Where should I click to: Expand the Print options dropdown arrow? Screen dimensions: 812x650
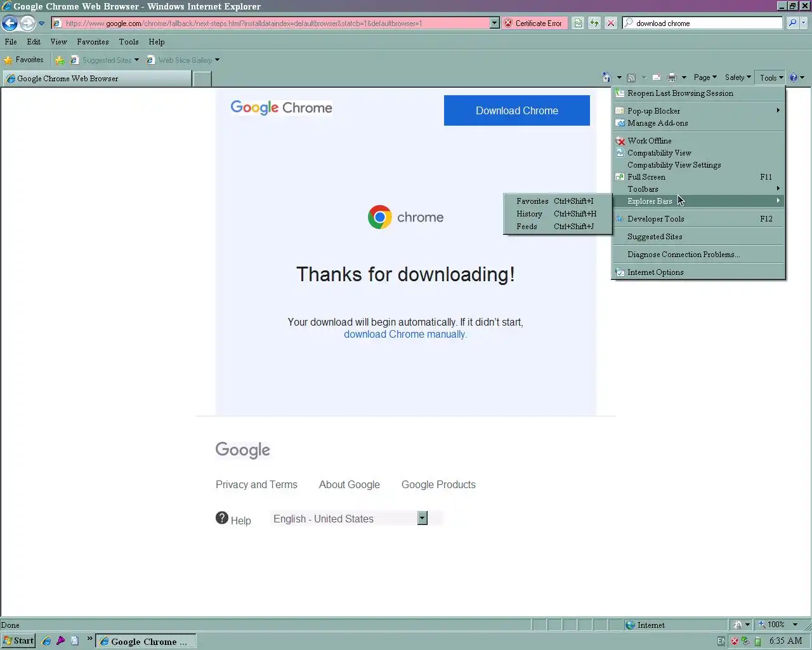[684, 77]
